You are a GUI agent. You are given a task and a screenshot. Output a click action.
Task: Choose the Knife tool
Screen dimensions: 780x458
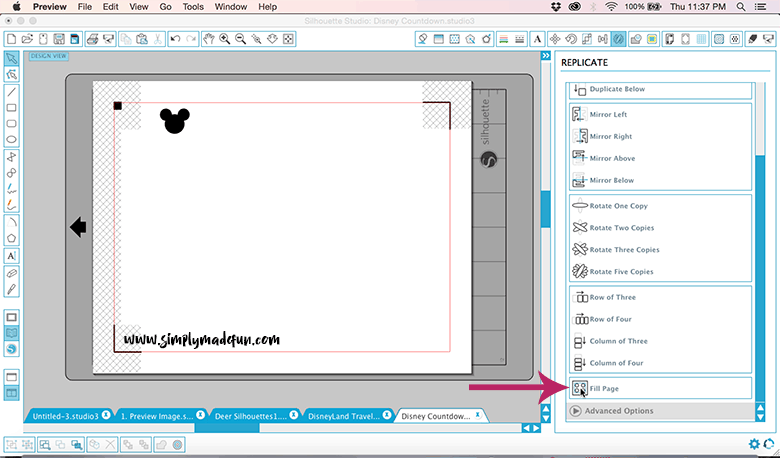(x=11, y=289)
